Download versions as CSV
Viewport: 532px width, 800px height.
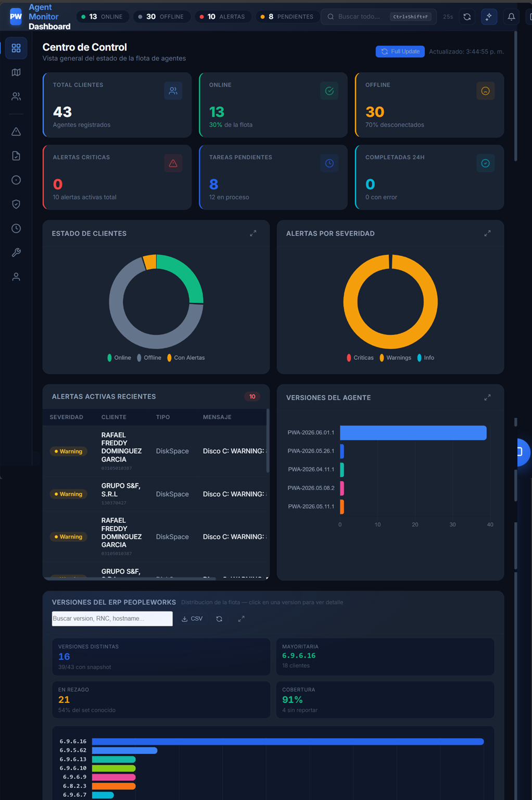tap(192, 619)
